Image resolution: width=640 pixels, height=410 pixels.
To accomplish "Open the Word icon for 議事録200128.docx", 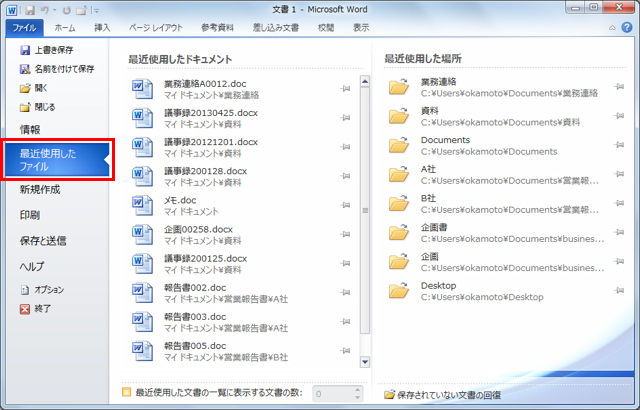I will pos(142,176).
